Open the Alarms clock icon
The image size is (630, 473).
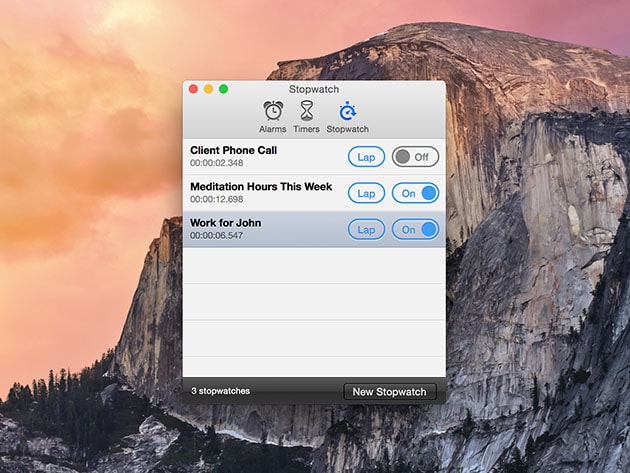(x=273, y=111)
